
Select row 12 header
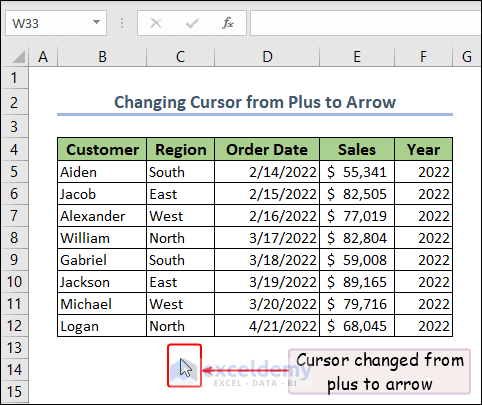pos(14,325)
